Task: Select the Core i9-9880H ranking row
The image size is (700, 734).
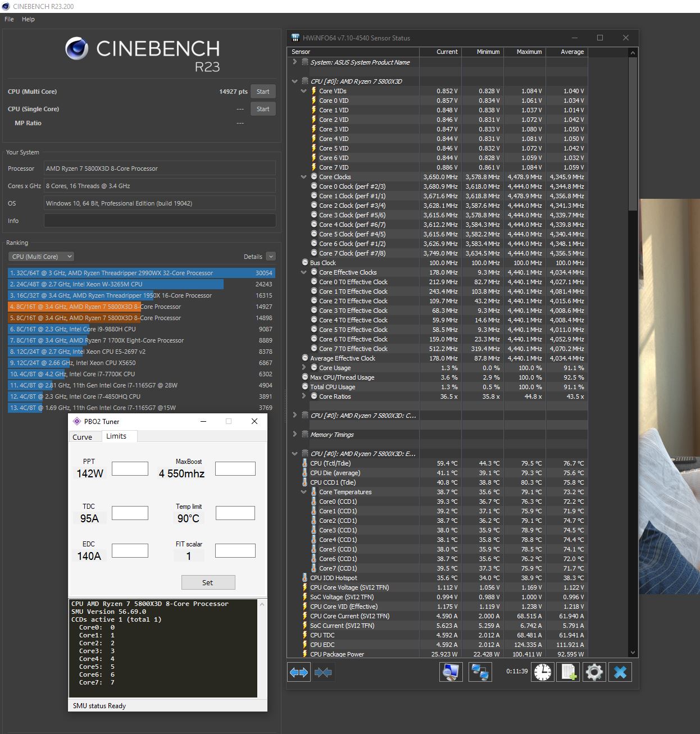Action: click(x=141, y=329)
